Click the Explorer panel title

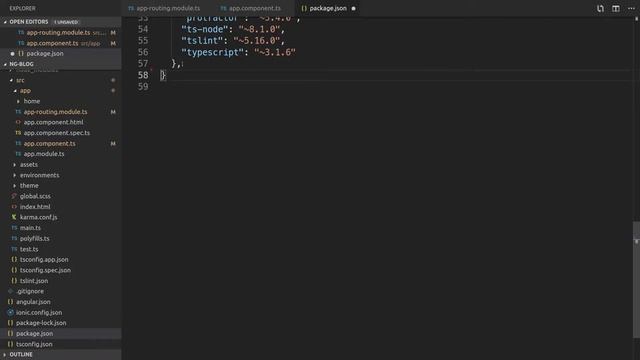[x=22, y=8]
